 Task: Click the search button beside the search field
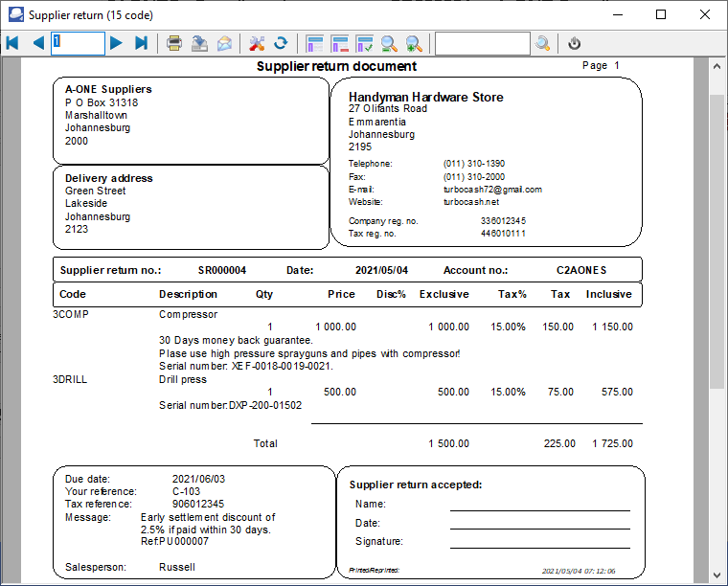click(543, 43)
